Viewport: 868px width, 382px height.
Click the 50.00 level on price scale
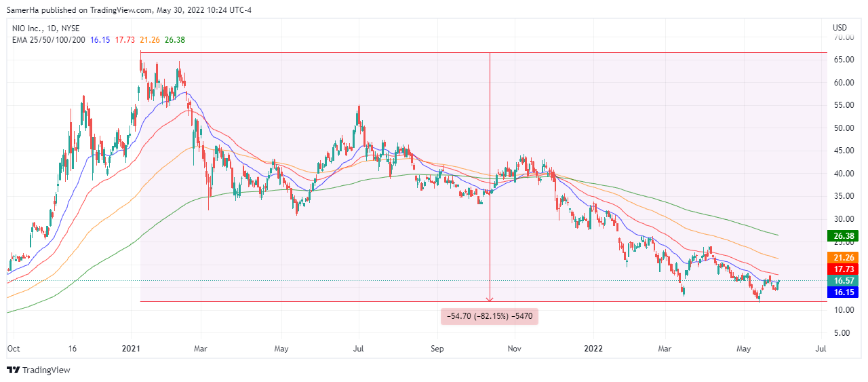(x=843, y=128)
